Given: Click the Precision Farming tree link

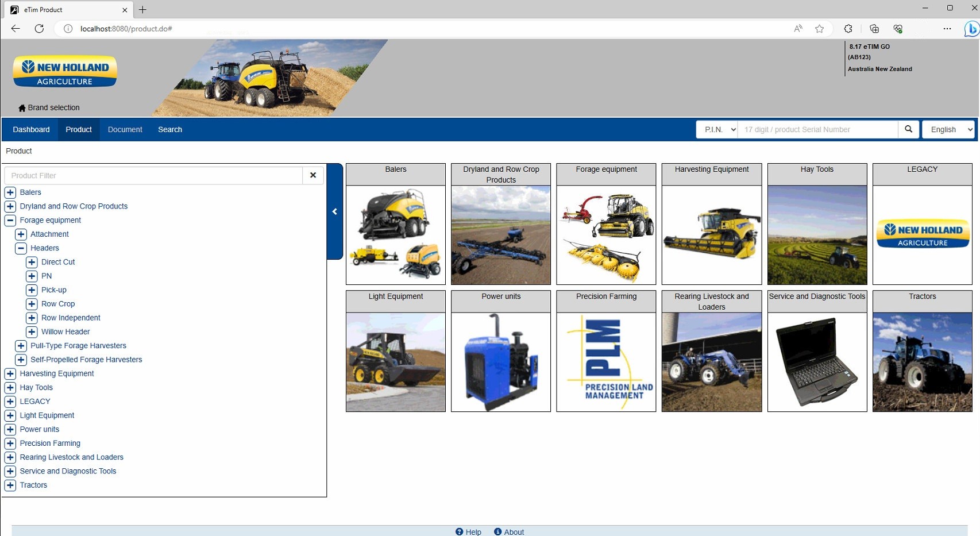Looking at the screenshot, I should click(x=50, y=444).
